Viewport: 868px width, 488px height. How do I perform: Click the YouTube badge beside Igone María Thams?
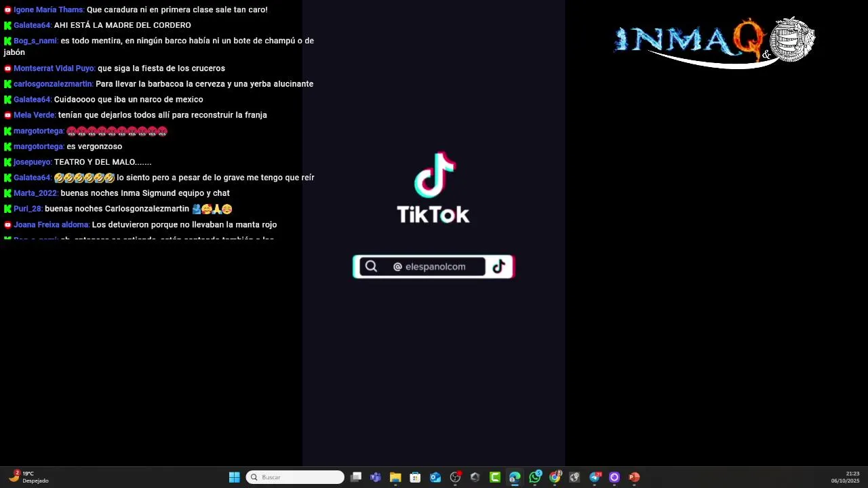point(7,10)
